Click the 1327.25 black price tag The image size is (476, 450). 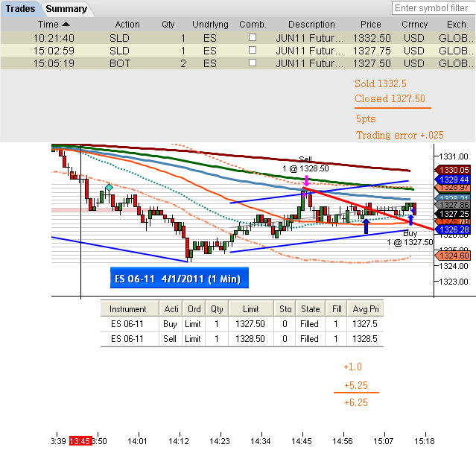pyautogui.click(x=453, y=214)
